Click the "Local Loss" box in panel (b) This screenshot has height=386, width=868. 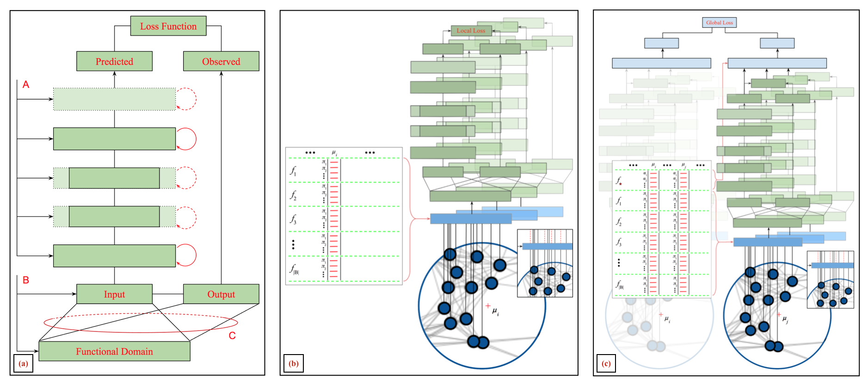point(471,31)
